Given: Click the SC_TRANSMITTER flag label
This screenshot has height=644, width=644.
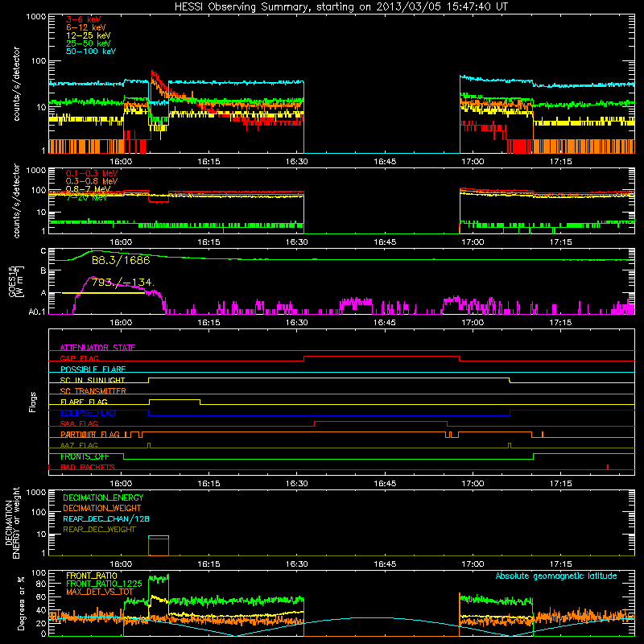Looking at the screenshot, I should 93,391.
